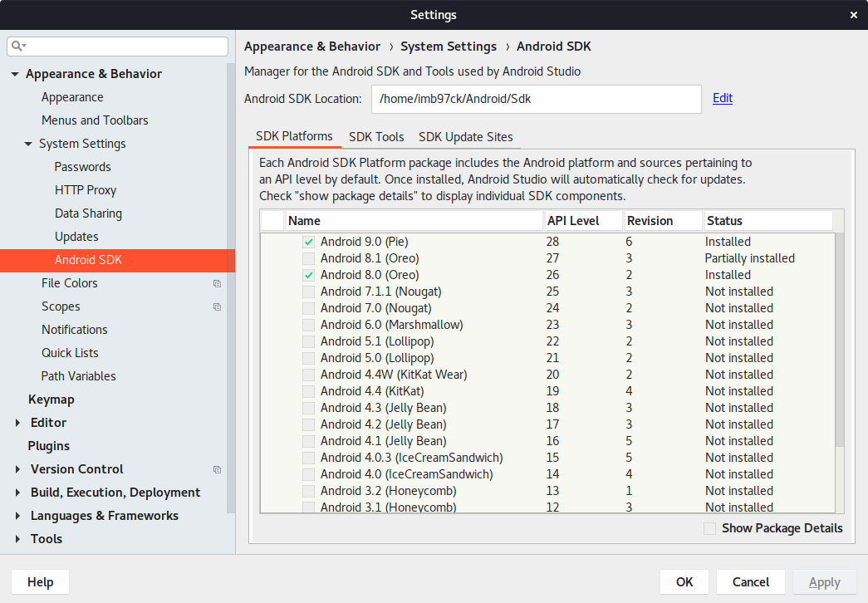Open File Colors settings

[69, 283]
